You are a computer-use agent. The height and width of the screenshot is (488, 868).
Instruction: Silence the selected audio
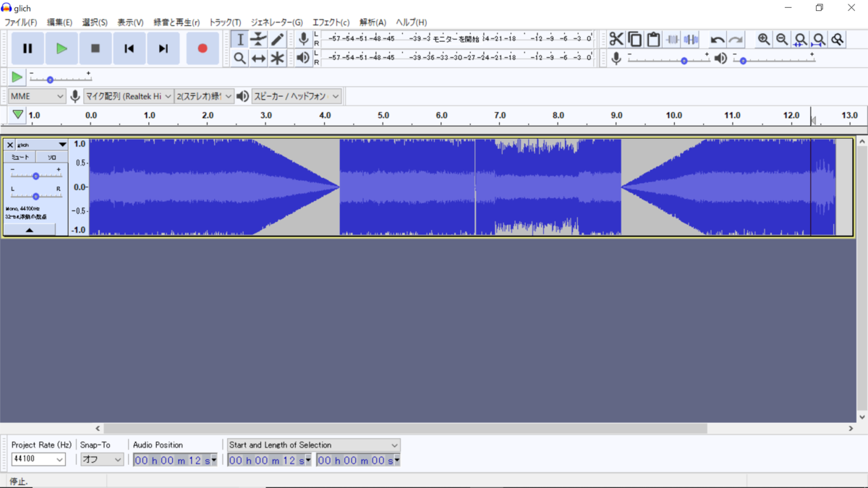[691, 39]
